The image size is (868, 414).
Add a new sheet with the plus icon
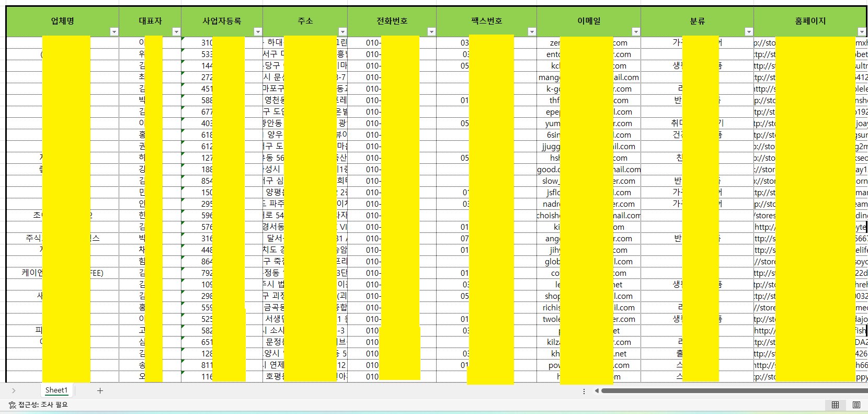tap(100, 390)
